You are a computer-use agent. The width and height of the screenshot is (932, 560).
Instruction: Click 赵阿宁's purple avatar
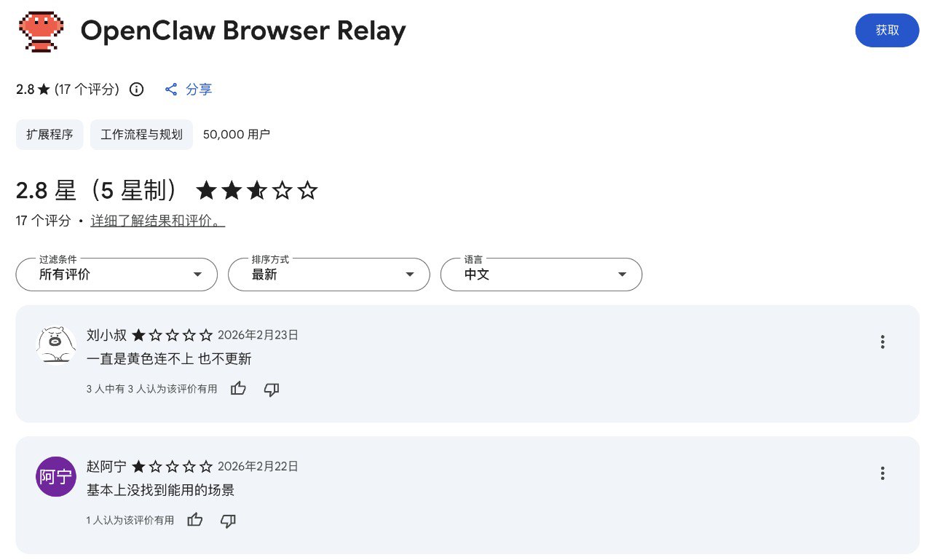click(x=56, y=476)
